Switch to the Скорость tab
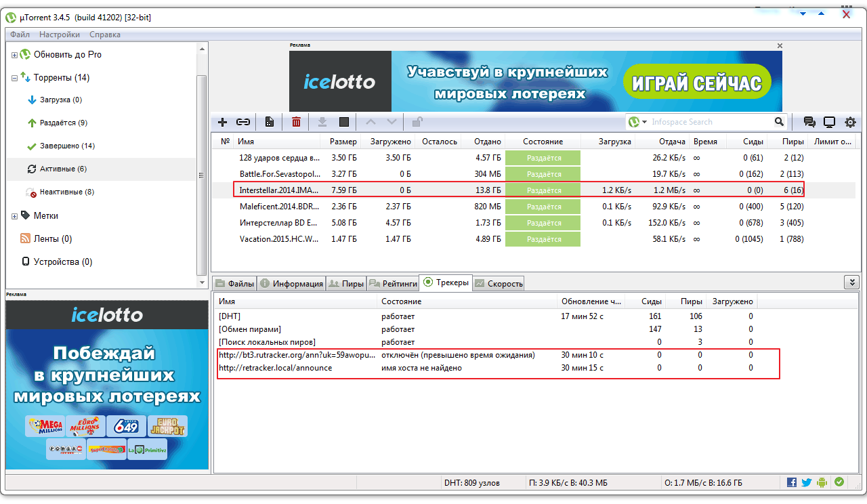 [499, 284]
